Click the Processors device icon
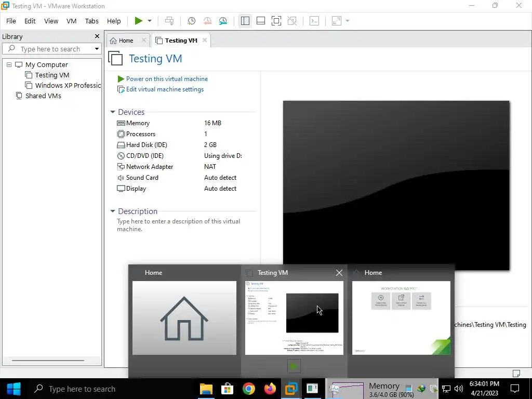The image size is (532, 399). (121, 134)
